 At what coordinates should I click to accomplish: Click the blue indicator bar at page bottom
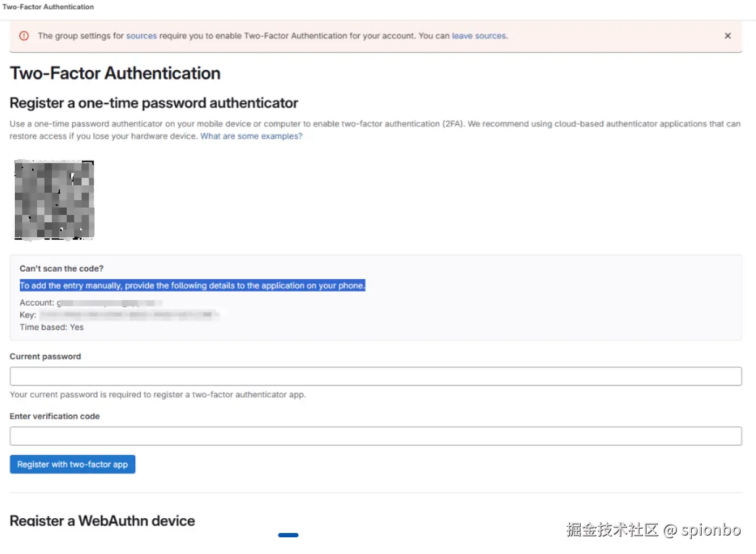[288, 535]
